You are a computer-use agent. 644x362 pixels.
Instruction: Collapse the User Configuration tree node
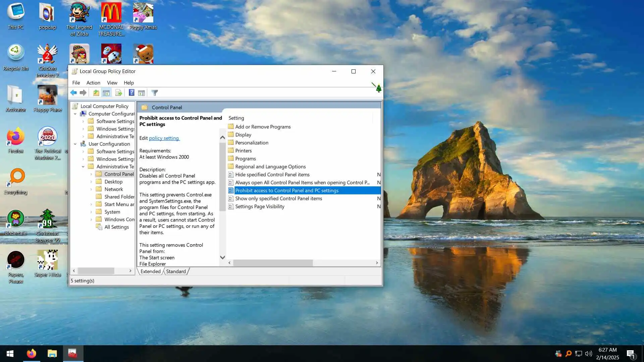click(75, 144)
